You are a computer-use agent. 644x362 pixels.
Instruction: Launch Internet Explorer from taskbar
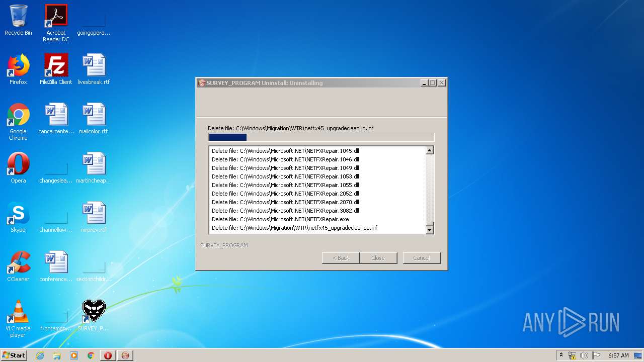tap(40, 355)
